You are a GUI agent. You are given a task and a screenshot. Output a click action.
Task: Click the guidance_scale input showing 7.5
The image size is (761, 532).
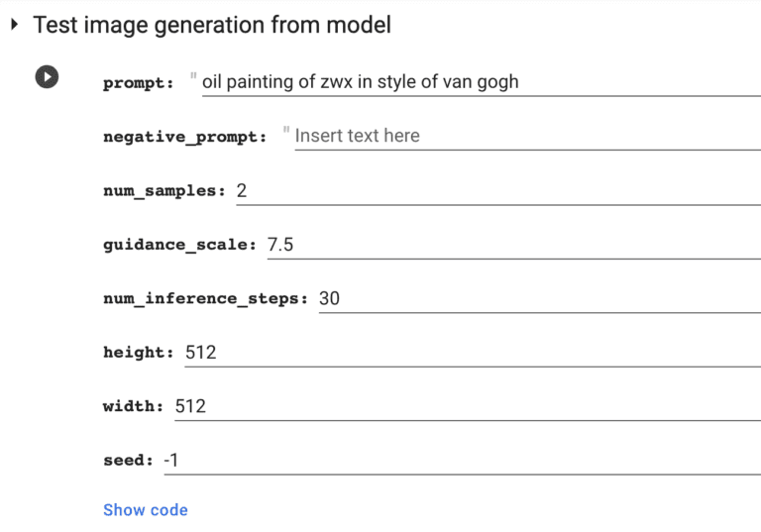[510, 244]
